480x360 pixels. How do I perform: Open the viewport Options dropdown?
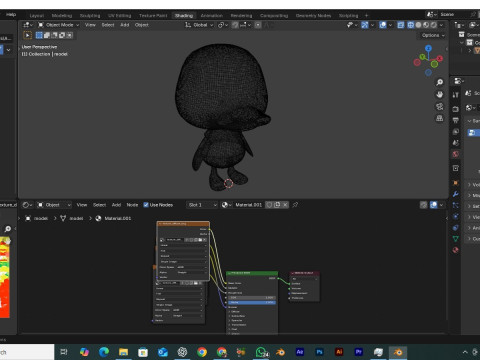pos(433,35)
